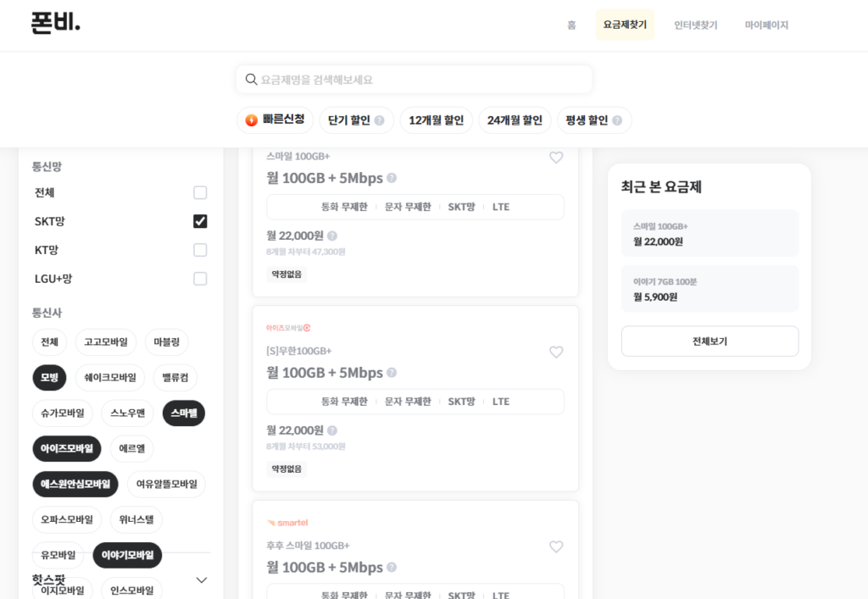Select the 24개월 할인 filter

pos(515,120)
